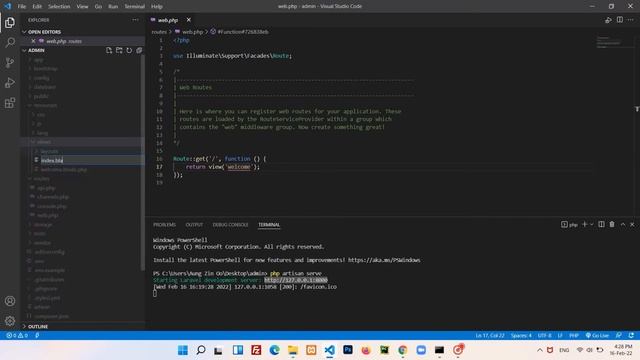Open the Go menu

tap(98, 6)
